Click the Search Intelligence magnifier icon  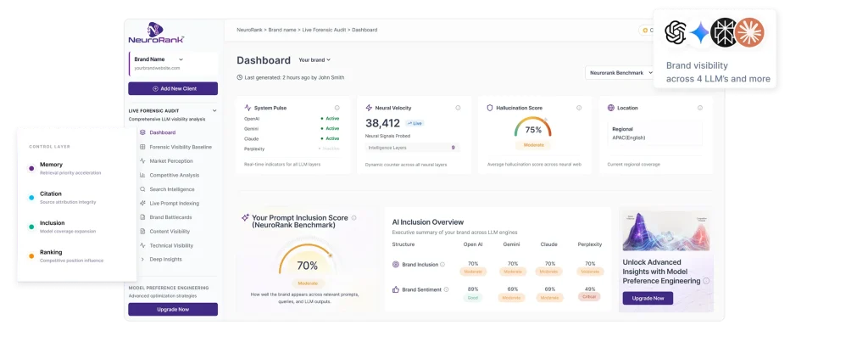pyautogui.click(x=142, y=189)
